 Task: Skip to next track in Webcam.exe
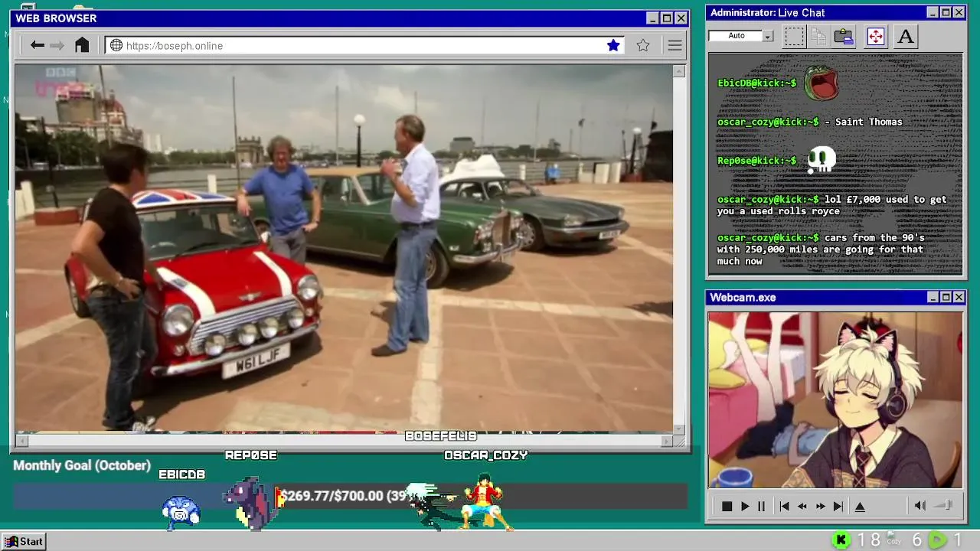pos(838,506)
